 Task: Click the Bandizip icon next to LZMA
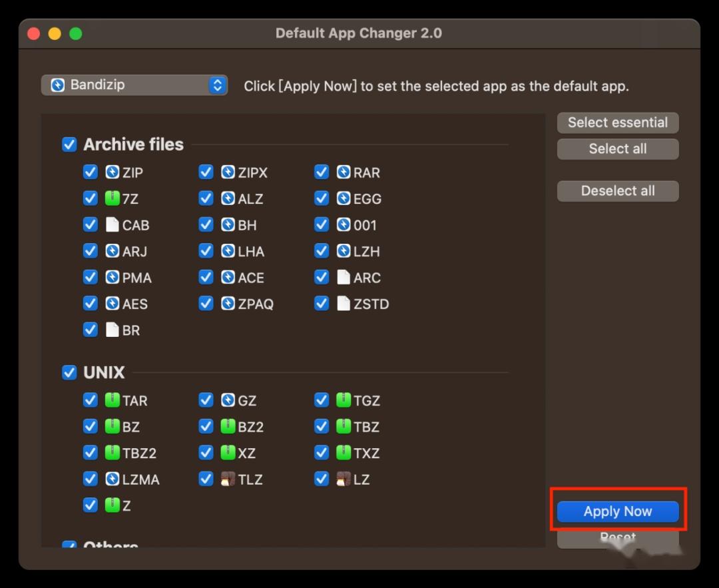coord(112,479)
